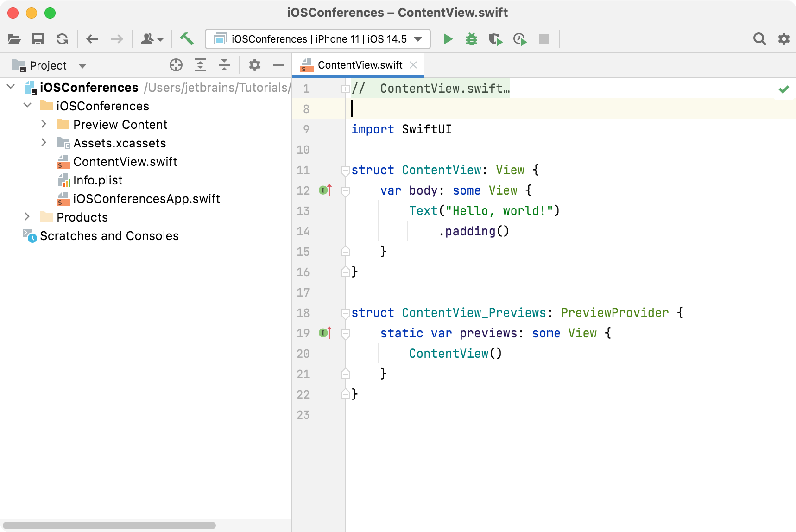
Task: Expand the folded header comment on line 1
Action: tap(345, 89)
